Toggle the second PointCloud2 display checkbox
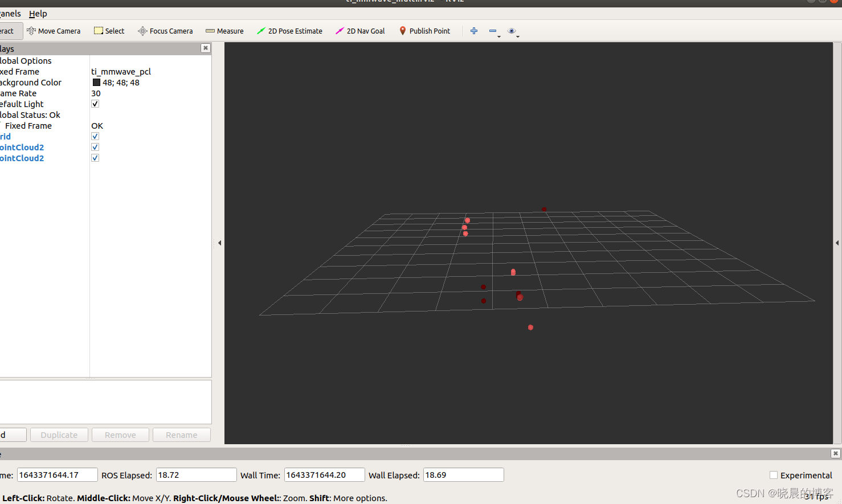The image size is (842, 504). pyautogui.click(x=95, y=158)
